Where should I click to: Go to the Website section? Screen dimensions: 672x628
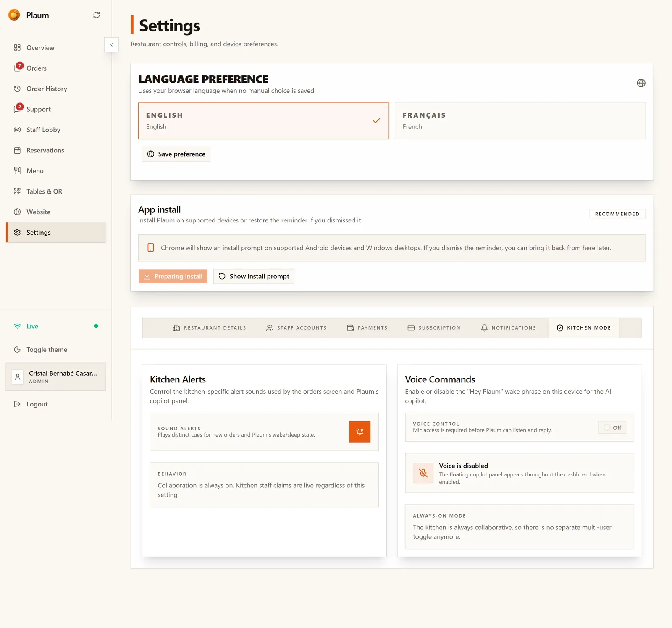pyautogui.click(x=55, y=212)
